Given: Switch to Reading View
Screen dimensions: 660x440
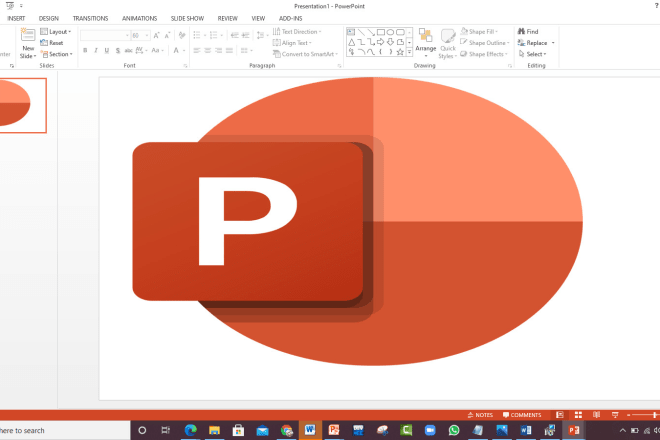Looking at the screenshot, I should pos(596,415).
